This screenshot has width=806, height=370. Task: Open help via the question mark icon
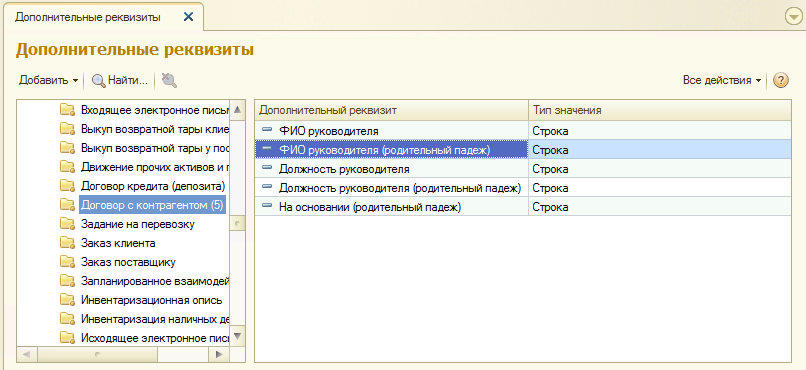click(x=780, y=80)
